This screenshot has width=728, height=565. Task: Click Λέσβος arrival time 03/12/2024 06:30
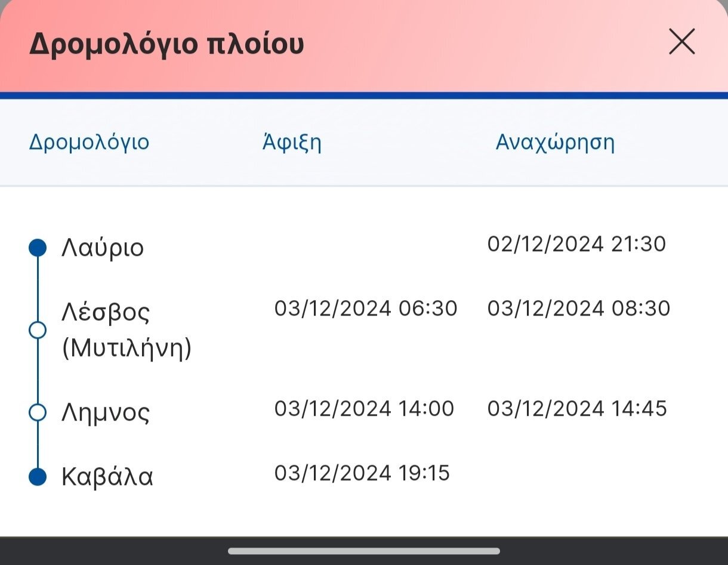point(365,308)
